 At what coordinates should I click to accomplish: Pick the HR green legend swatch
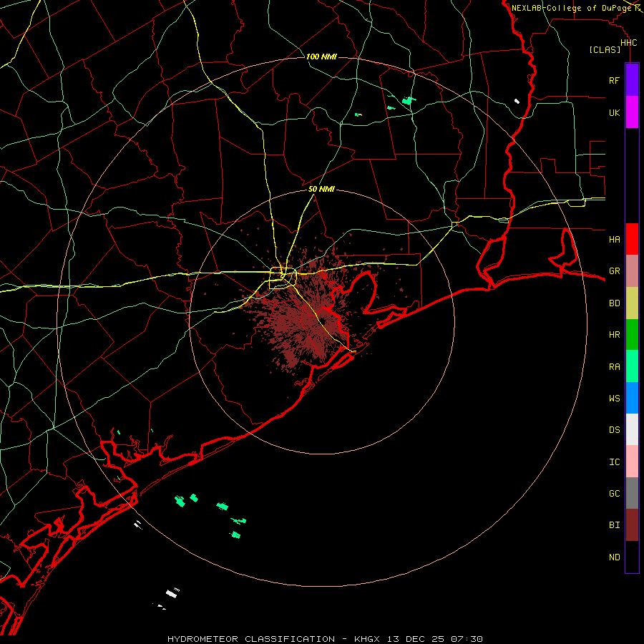click(632, 335)
